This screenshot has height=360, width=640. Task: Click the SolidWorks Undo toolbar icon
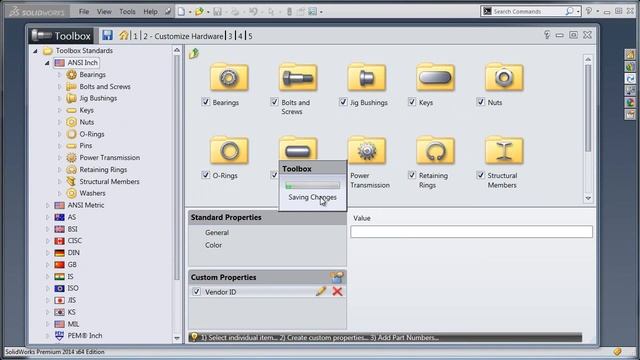[253, 12]
